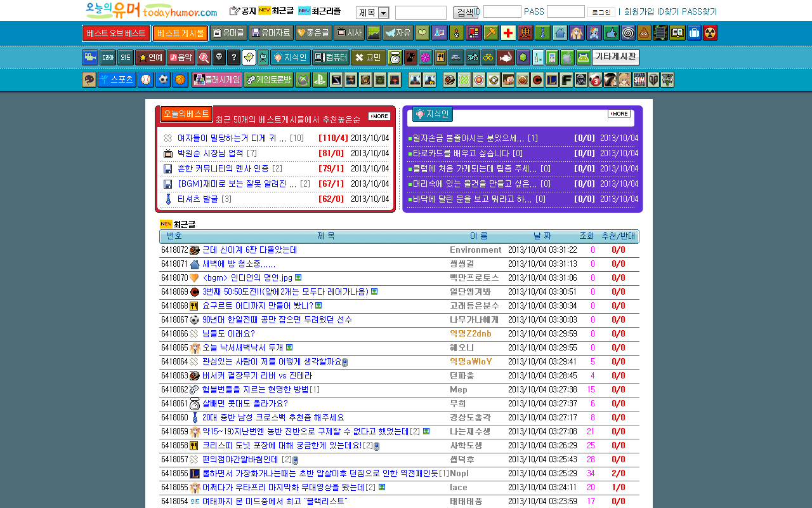
Task: Open the Xbox game board icon
Action: point(303,80)
